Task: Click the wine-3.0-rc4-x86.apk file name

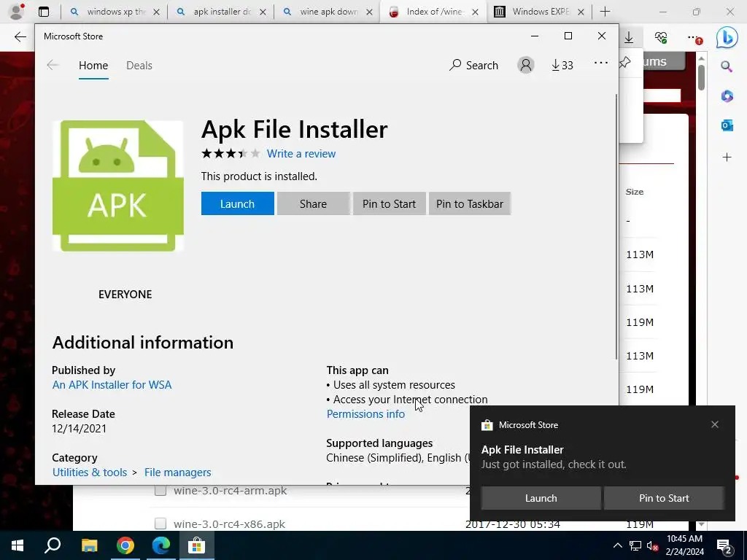Action: (x=229, y=524)
